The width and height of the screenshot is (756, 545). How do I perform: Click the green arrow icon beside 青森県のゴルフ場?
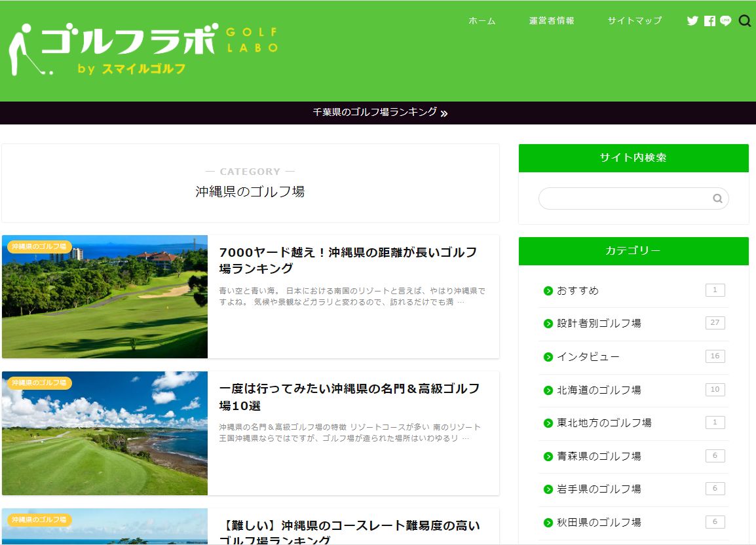coord(548,457)
